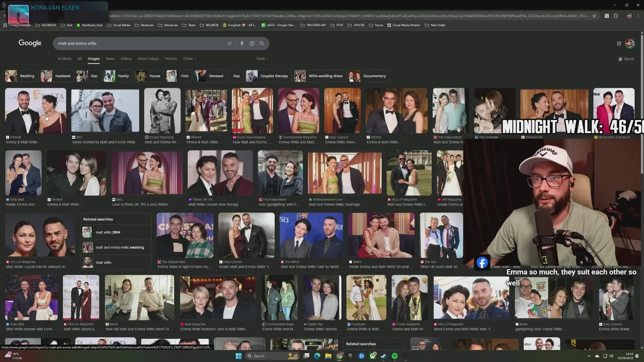Image resolution: width=644 pixels, height=362 pixels.
Task: Open Spotify from the taskbar
Action: coord(394,356)
